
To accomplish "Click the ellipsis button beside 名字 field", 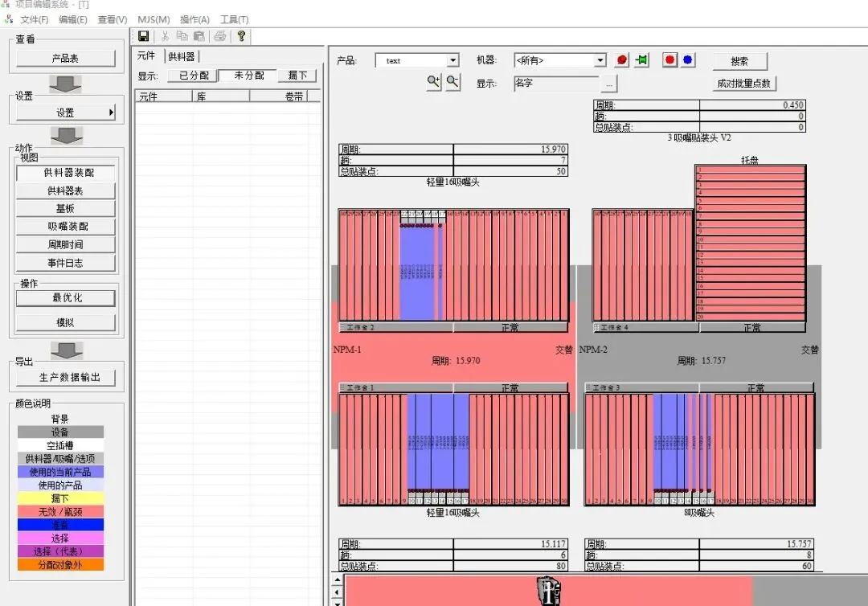I will [x=609, y=84].
